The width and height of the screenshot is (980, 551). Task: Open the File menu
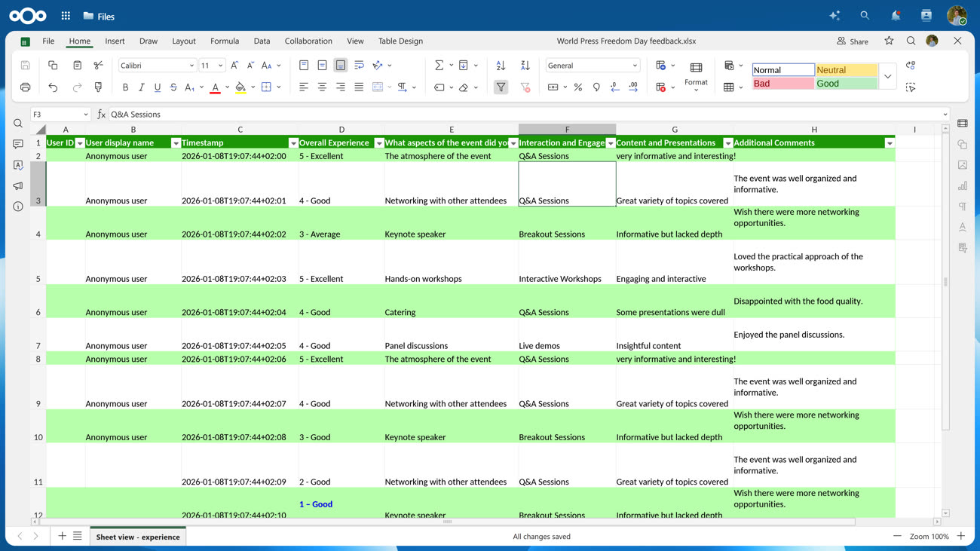(x=48, y=41)
